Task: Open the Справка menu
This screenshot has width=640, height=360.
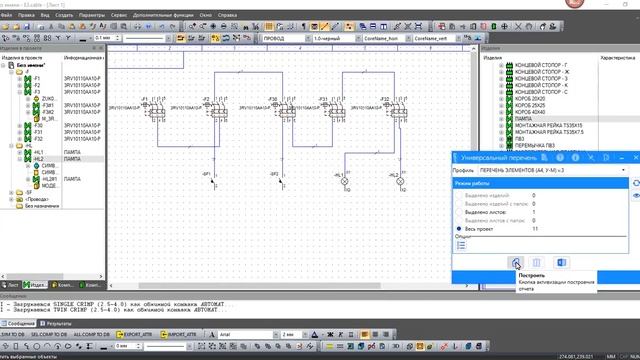Action: (227, 15)
